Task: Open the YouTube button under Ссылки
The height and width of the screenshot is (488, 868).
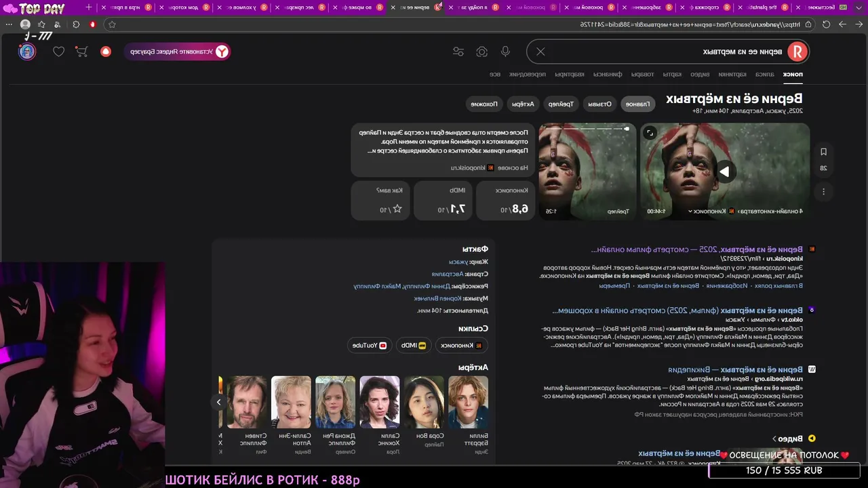Action: coord(369,345)
